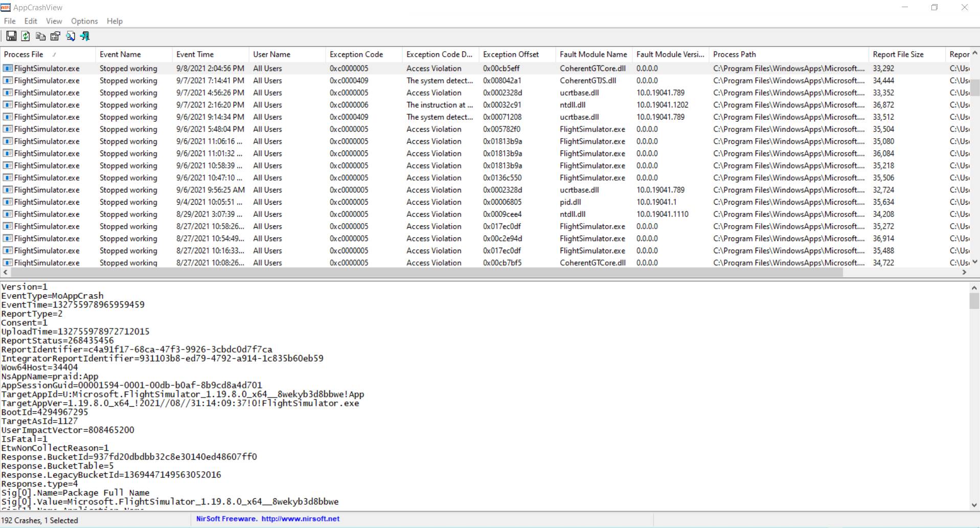This screenshot has height=528, width=980.
Task: Sort by Event Time column header
Action: click(210, 54)
